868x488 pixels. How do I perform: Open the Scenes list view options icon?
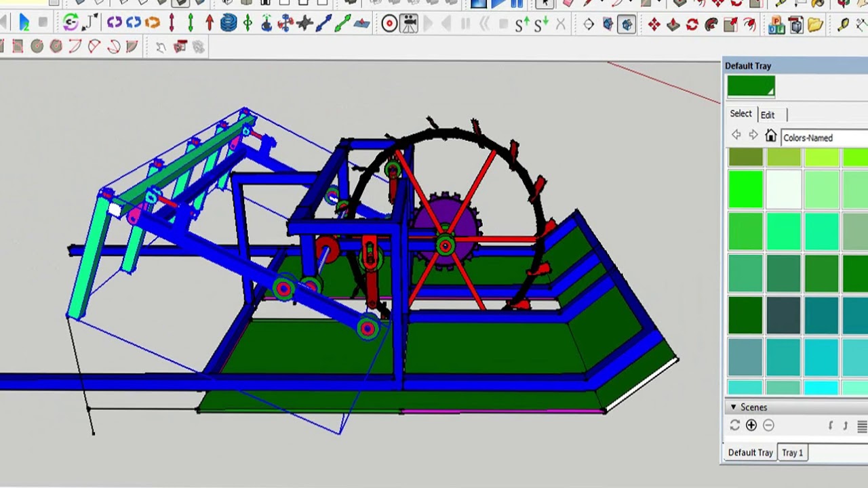(x=862, y=426)
